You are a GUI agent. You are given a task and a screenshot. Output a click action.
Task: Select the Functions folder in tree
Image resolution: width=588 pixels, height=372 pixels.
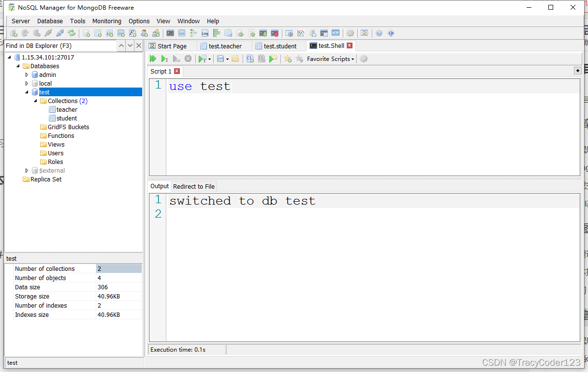tap(61, 135)
